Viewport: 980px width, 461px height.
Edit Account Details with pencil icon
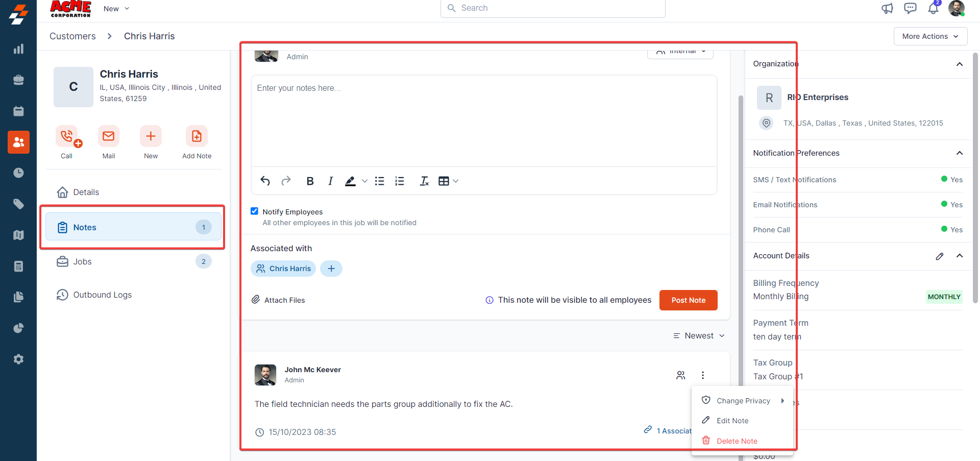[x=940, y=256]
